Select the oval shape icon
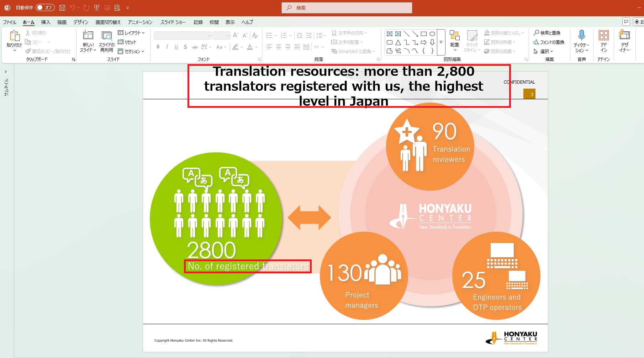This screenshot has height=358, width=644. click(432, 34)
